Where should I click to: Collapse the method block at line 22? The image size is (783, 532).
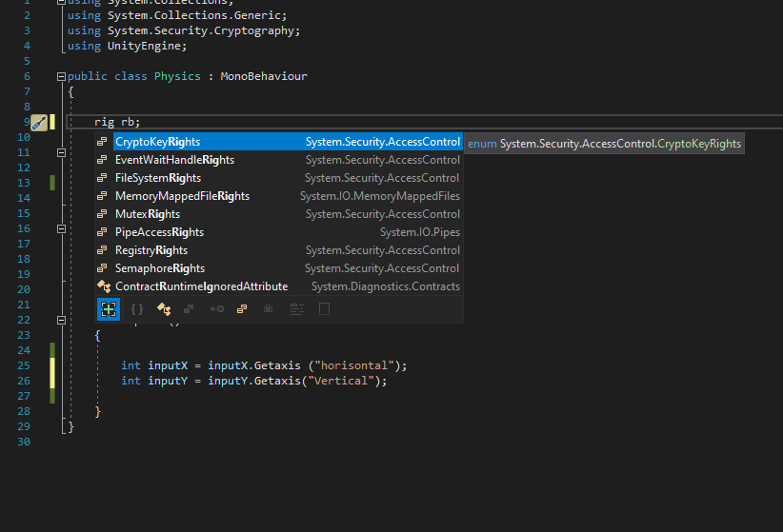tap(61, 321)
